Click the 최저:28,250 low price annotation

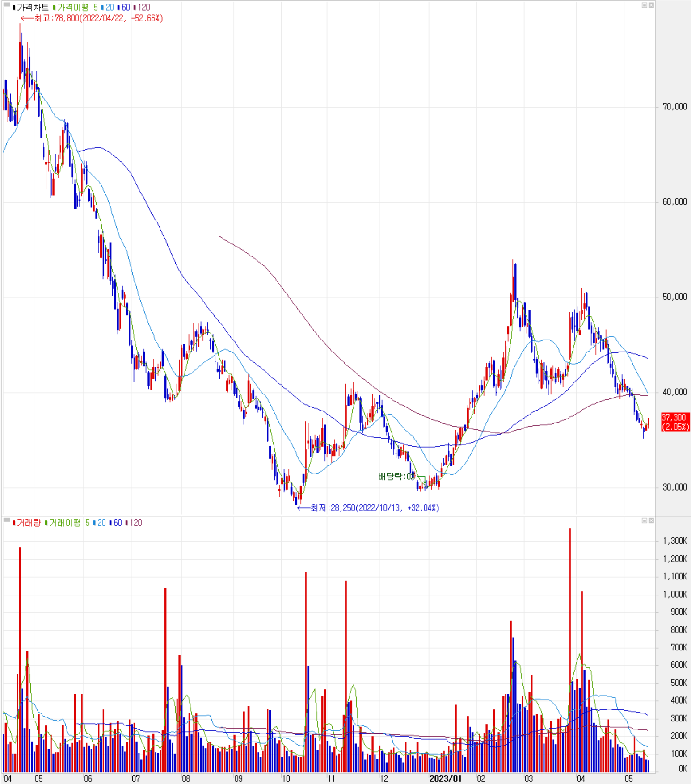point(368,508)
